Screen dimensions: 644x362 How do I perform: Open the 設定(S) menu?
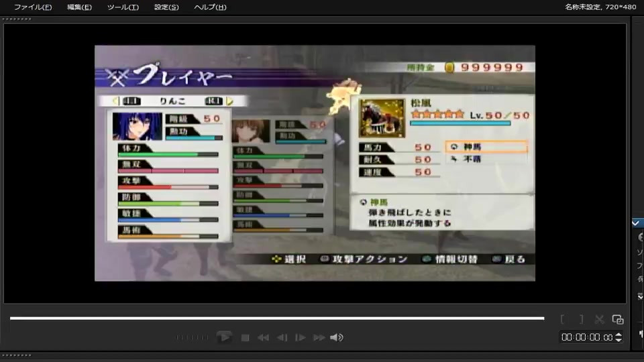166,7
